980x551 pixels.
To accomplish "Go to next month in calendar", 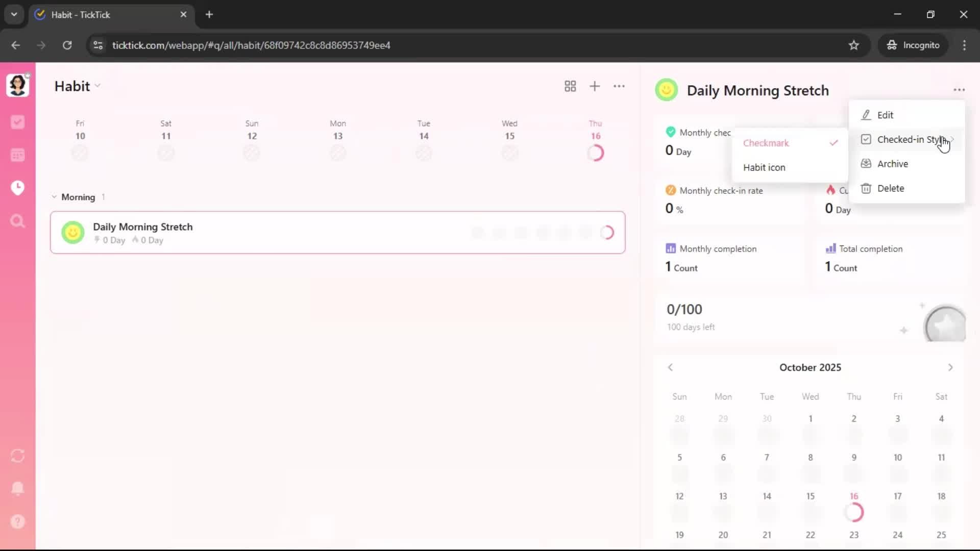I will click(x=950, y=367).
